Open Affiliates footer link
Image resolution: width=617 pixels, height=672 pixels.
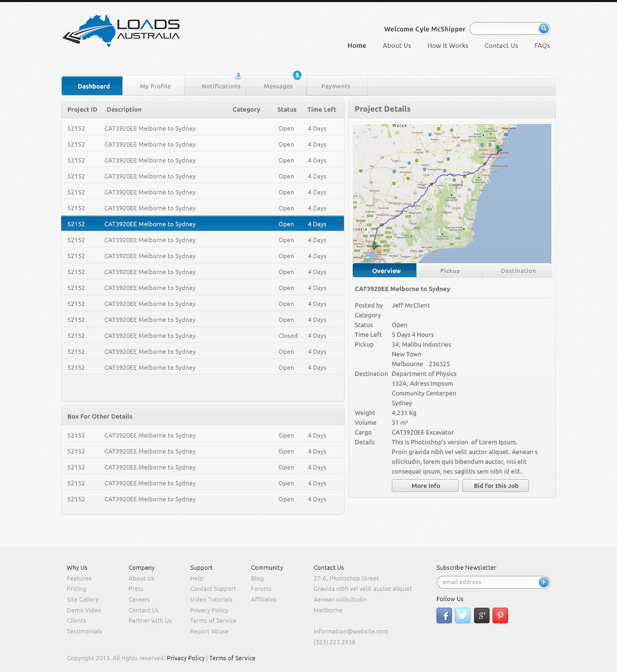point(263,599)
